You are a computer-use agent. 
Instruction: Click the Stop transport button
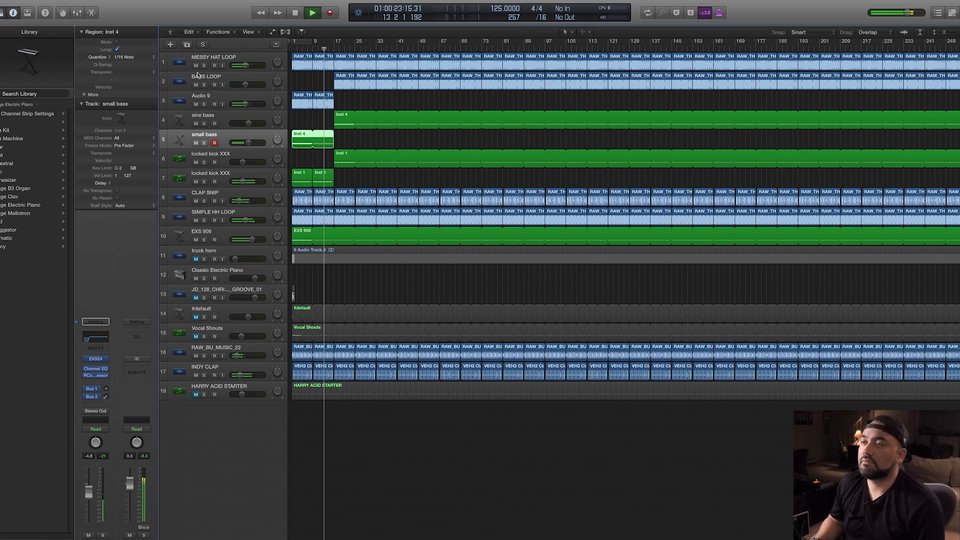click(x=295, y=12)
